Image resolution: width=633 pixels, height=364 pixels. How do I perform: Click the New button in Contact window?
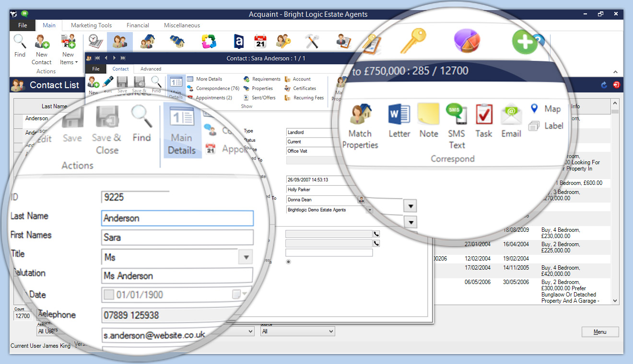93,85
